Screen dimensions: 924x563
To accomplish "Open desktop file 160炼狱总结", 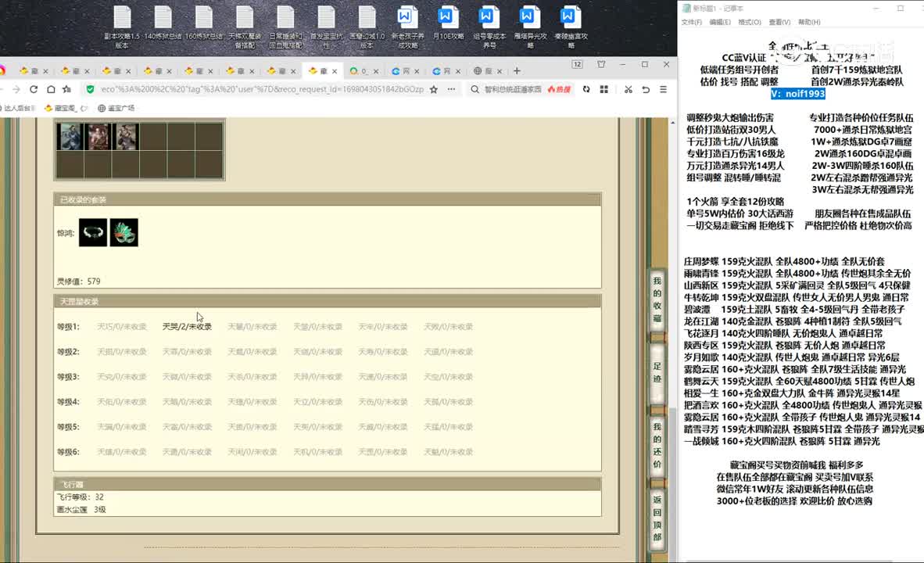I will 204,23.
